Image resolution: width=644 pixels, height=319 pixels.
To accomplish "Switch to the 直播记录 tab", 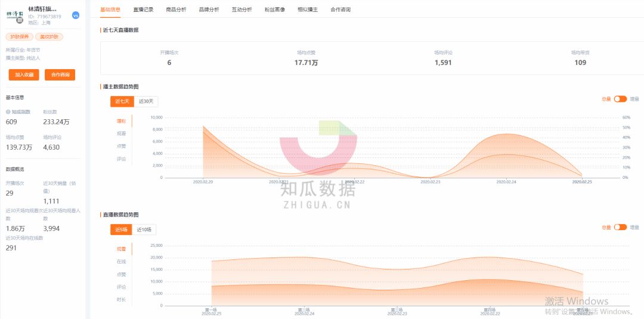I will (x=143, y=10).
